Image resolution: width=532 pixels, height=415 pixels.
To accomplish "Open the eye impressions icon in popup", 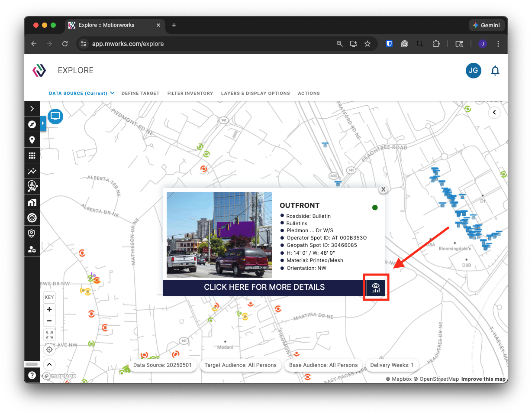I will pos(376,288).
